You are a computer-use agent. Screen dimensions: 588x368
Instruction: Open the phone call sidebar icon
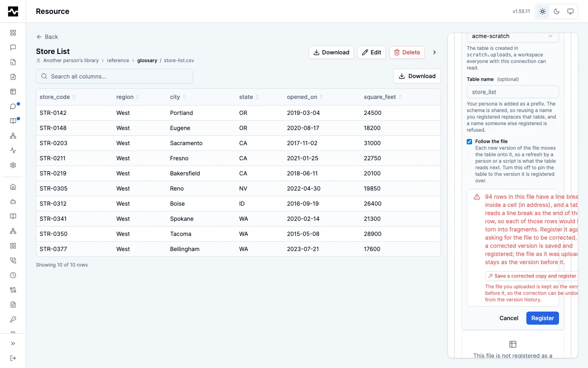click(13, 260)
